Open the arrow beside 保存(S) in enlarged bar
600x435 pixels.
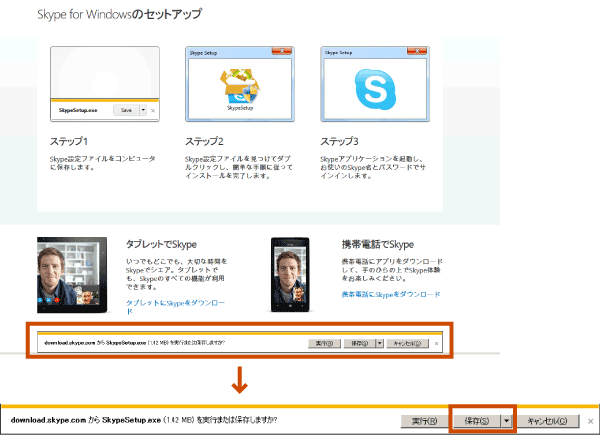point(506,421)
